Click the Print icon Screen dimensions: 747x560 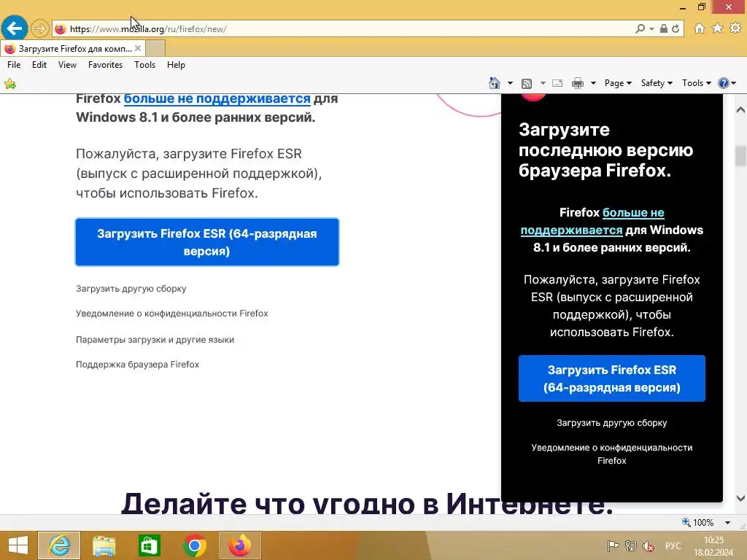coord(578,83)
